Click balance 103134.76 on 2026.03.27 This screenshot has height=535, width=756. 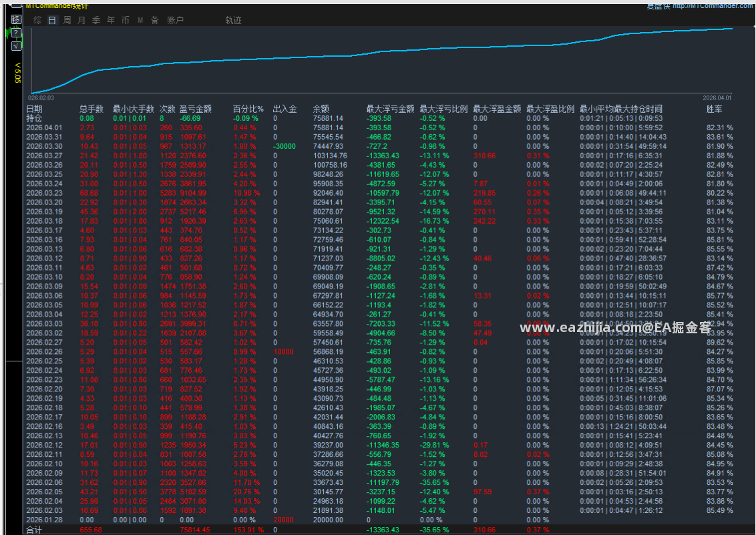[331, 156]
